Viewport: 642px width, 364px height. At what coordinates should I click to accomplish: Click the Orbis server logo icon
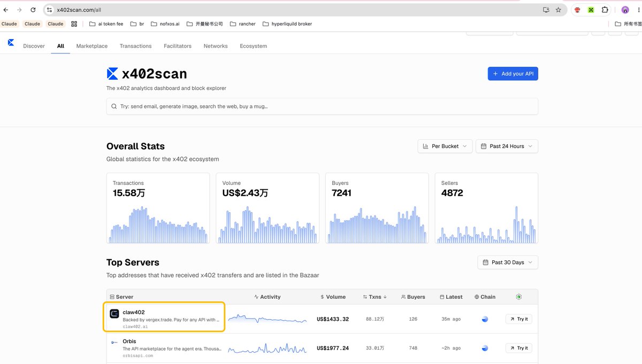click(x=114, y=343)
